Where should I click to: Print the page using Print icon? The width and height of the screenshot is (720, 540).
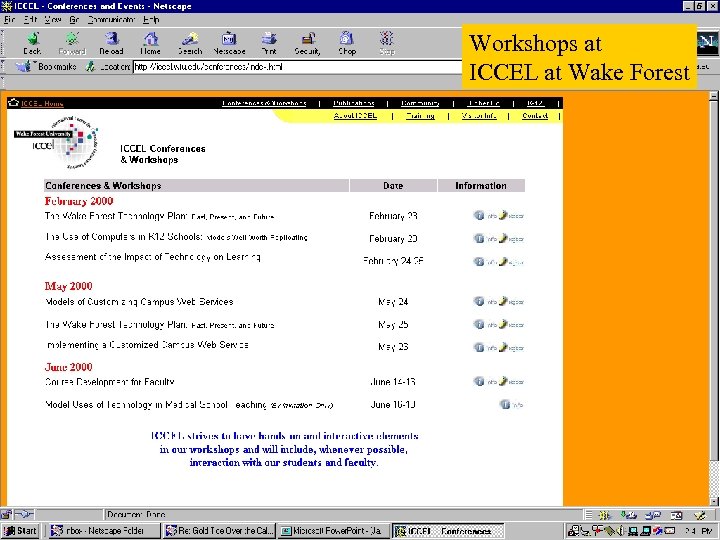pyautogui.click(x=269, y=43)
